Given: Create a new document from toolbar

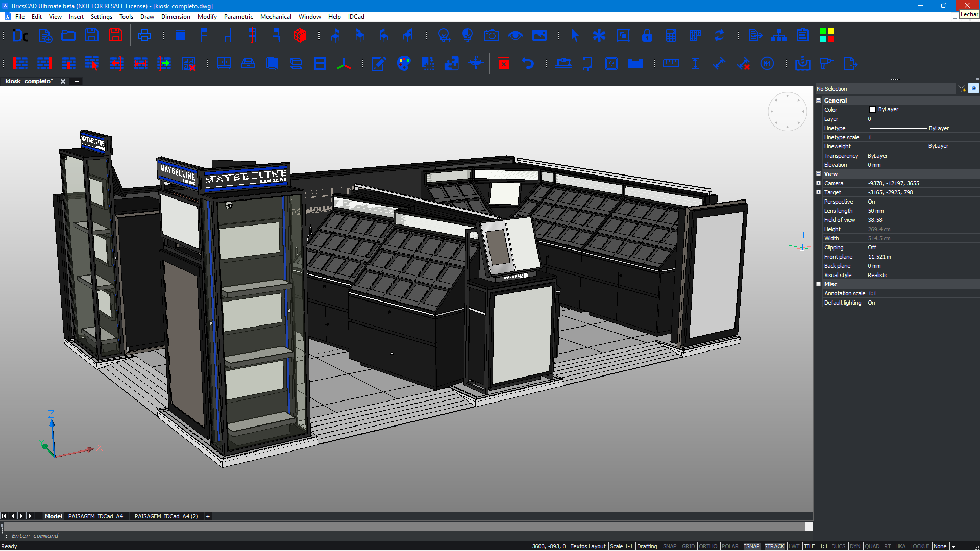Looking at the screenshot, I should (x=45, y=35).
